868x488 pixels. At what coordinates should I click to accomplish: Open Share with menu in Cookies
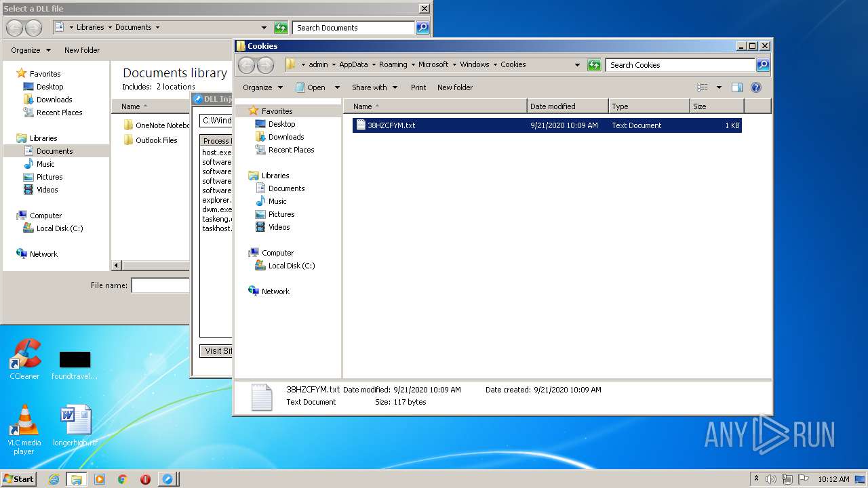coord(374,87)
